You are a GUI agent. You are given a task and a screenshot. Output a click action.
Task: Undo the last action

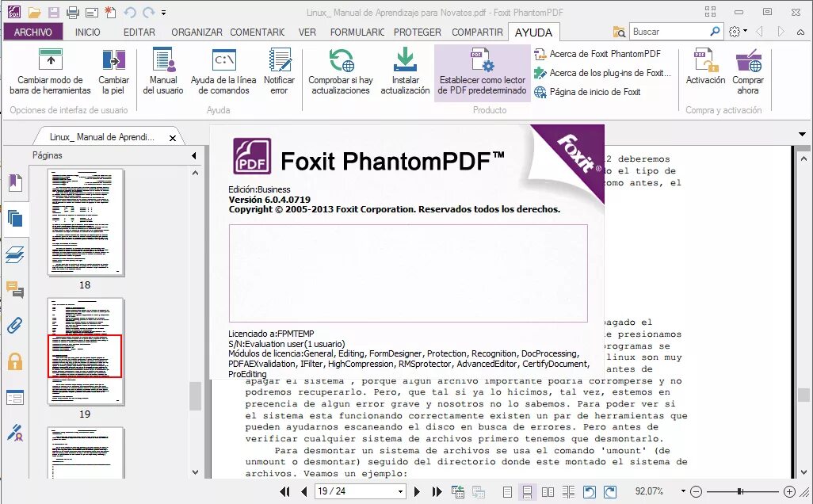(x=130, y=11)
